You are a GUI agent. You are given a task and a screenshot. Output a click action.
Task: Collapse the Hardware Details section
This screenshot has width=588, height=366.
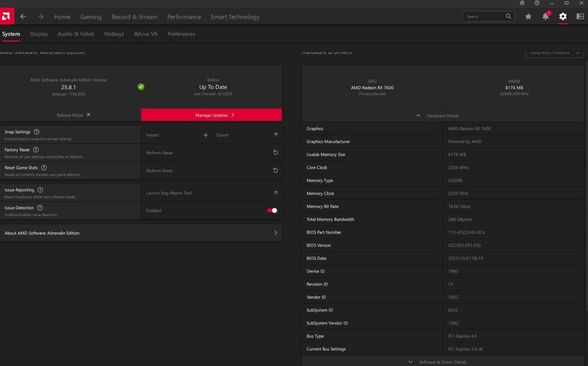[x=443, y=116]
